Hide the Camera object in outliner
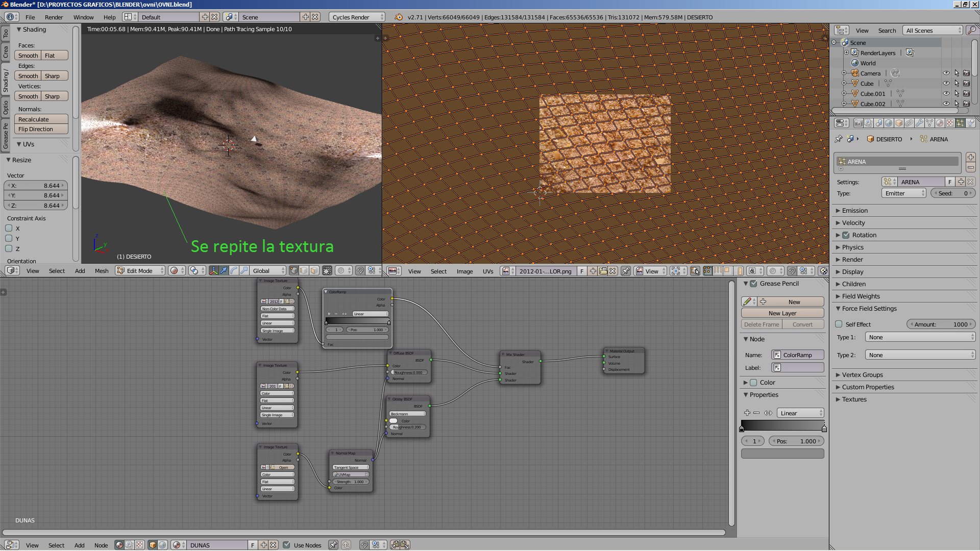Screen dimensions: 980x551 (x=946, y=73)
